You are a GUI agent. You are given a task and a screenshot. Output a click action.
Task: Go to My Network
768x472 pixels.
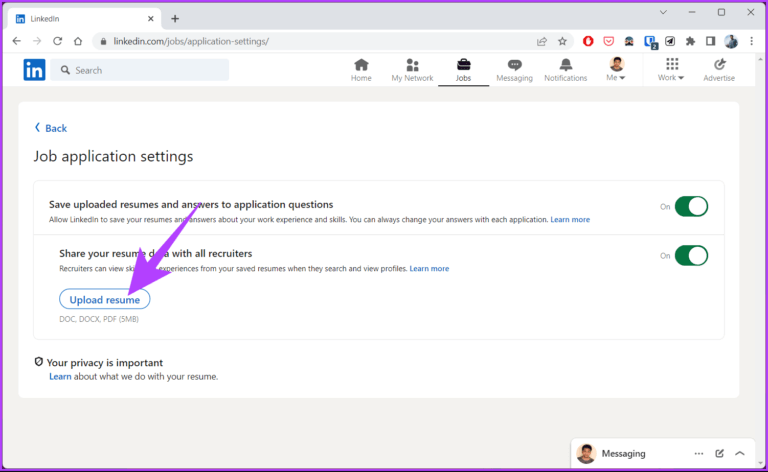point(412,70)
